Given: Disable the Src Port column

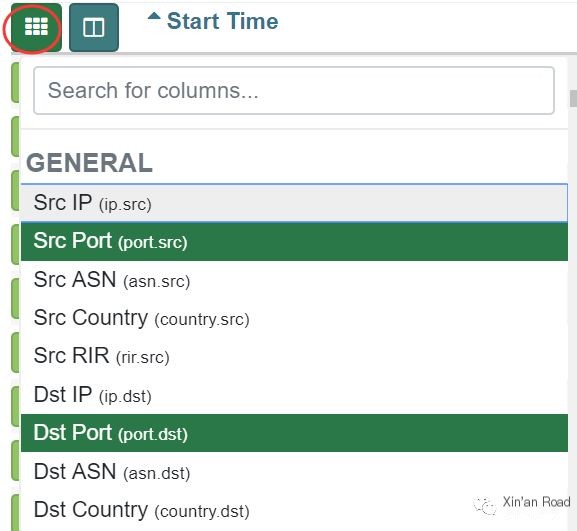Looking at the screenshot, I should [294, 241].
